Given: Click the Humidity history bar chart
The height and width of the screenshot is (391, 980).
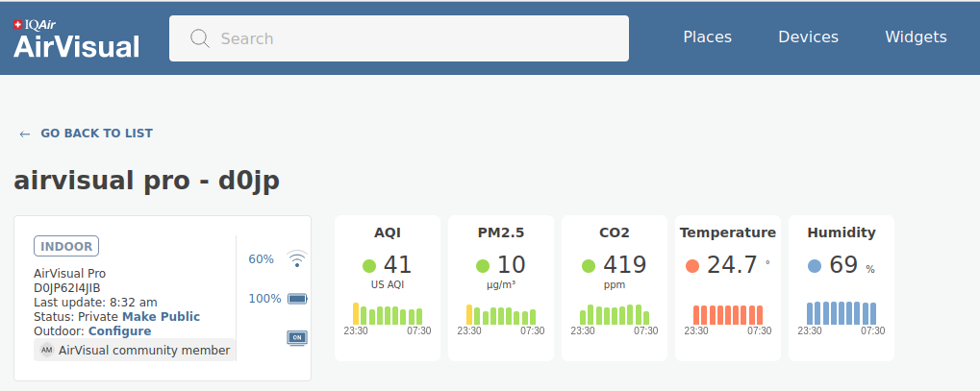Looking at the screenshot, I should click(842, 313).
